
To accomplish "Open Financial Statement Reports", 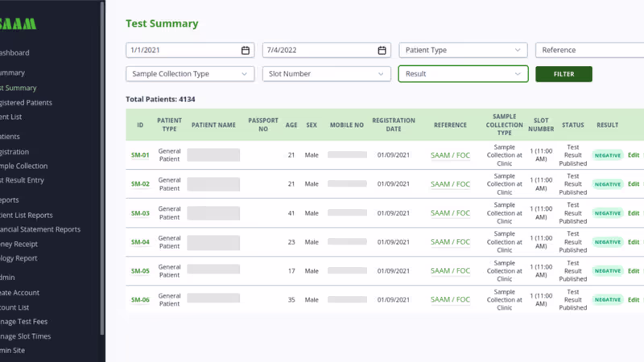I will click(x=40, y=229).
